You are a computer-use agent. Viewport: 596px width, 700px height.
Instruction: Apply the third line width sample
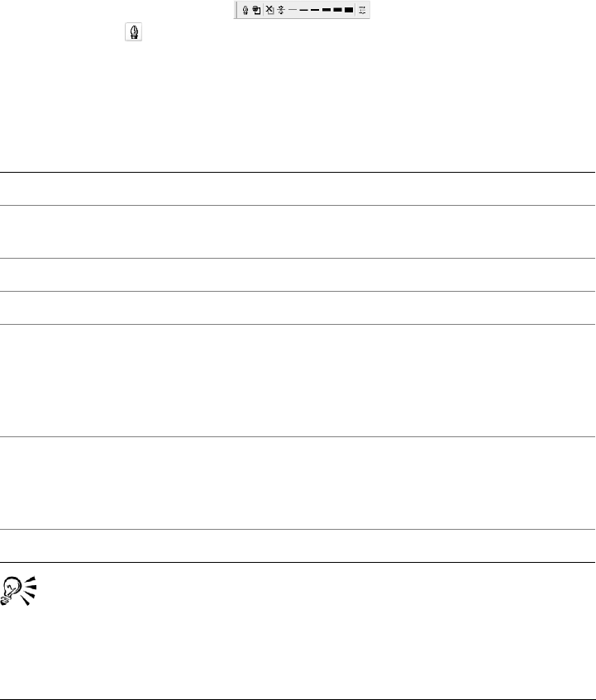point(315,10)
